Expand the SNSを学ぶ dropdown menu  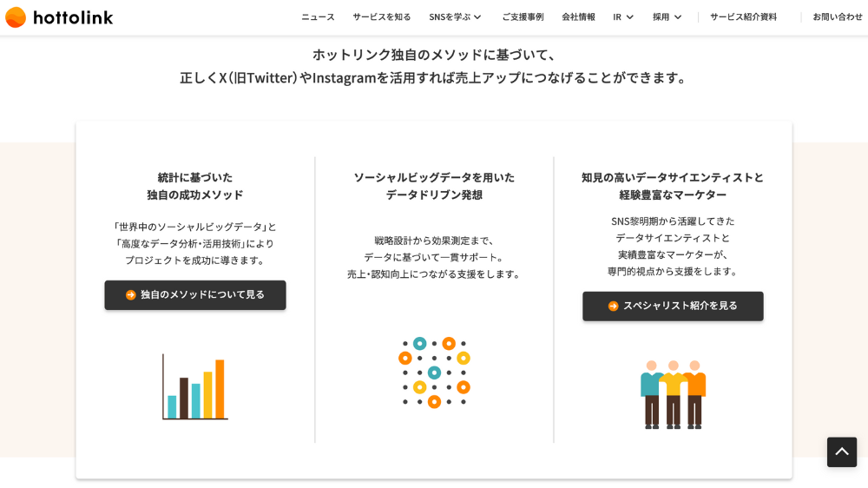click(x=455, y=17)
